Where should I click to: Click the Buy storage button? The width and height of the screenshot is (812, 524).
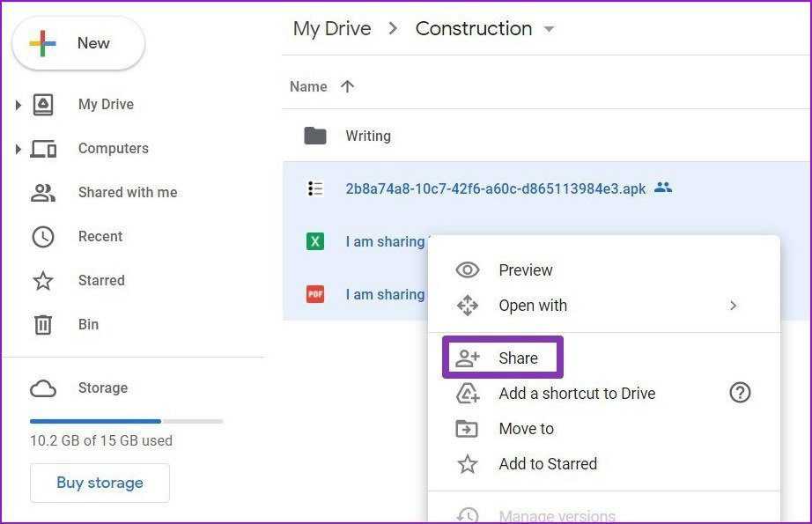pyautogui.click(x=100, y=483)
